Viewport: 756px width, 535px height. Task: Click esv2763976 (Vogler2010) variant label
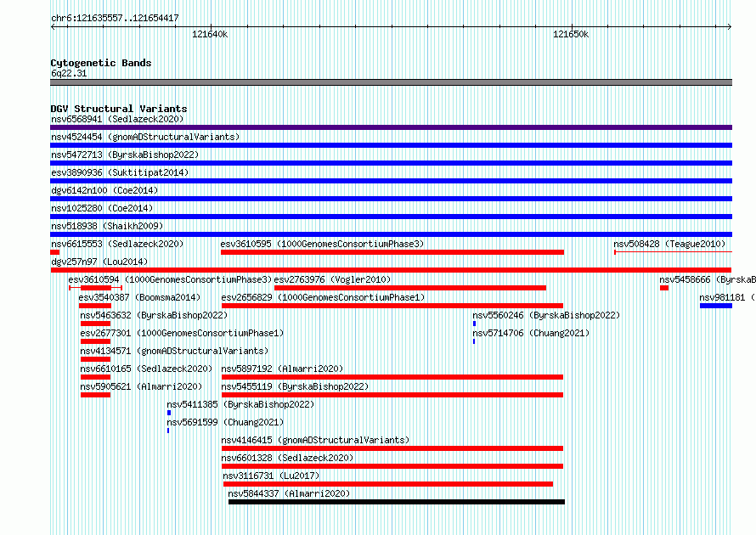pos(332,279)
